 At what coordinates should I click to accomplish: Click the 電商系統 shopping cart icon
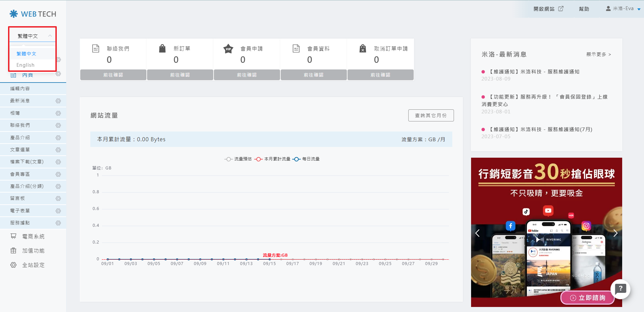13,237
